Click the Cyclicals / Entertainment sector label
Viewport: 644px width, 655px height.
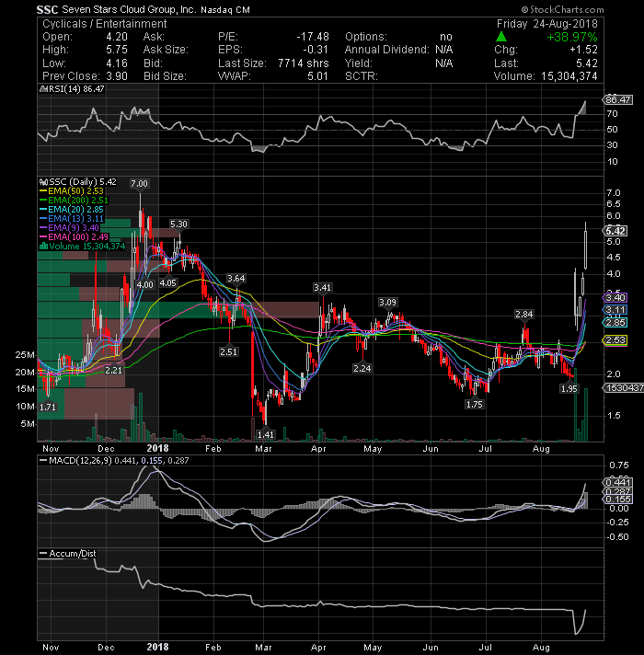point(104,24)
